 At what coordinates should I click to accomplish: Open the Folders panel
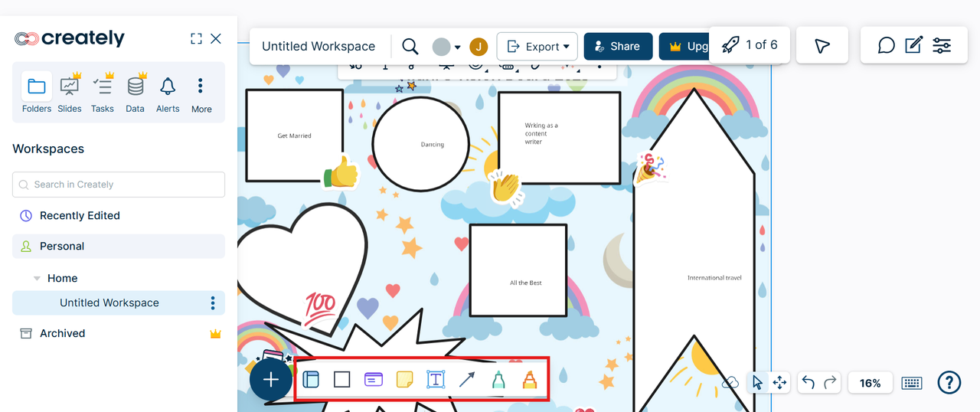pyautogui.click(x=36, y=93)
